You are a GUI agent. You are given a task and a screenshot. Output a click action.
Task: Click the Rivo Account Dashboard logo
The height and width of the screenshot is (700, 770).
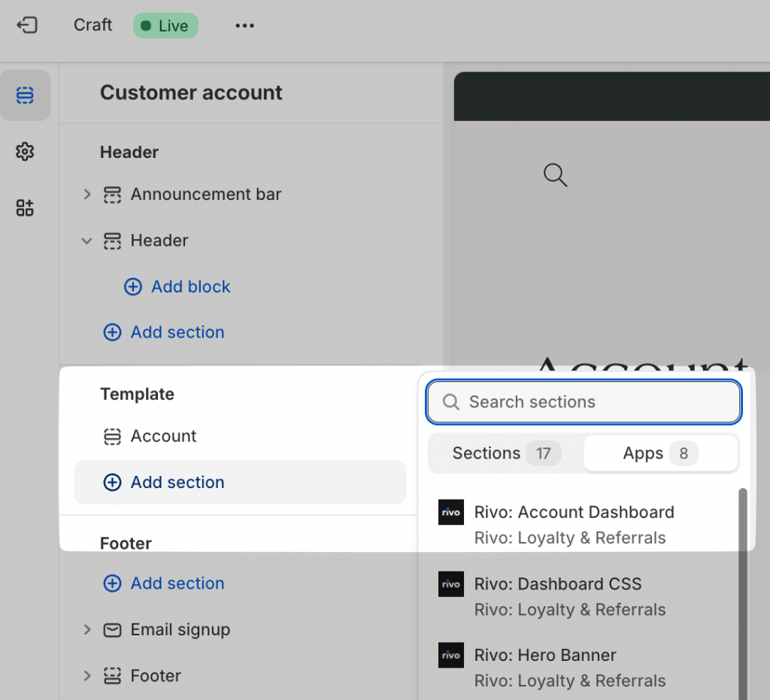tap(451, 513)
